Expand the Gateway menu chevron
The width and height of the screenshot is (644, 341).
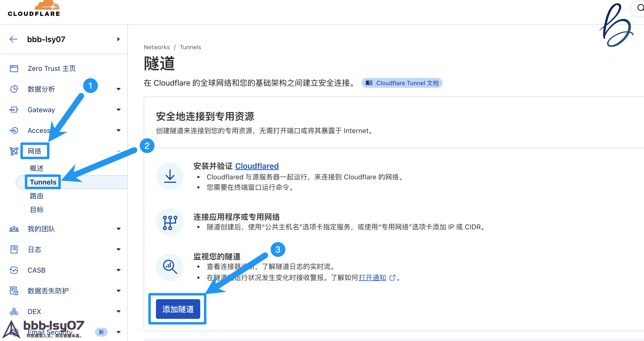pos(119,110)
